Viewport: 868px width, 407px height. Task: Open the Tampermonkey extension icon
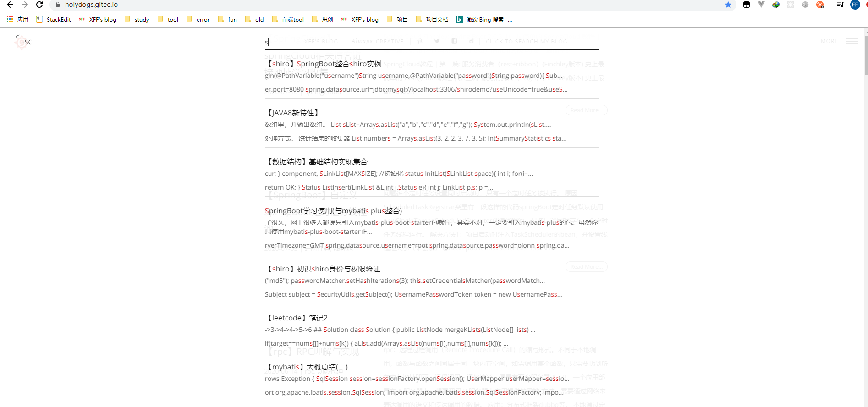point(747,5)
